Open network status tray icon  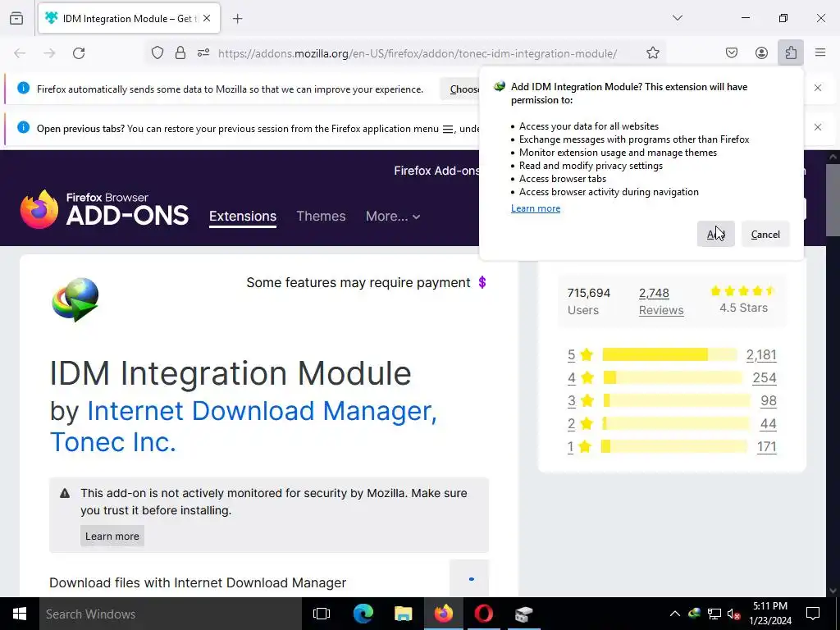pyautogui.click(x=714, y=614)
